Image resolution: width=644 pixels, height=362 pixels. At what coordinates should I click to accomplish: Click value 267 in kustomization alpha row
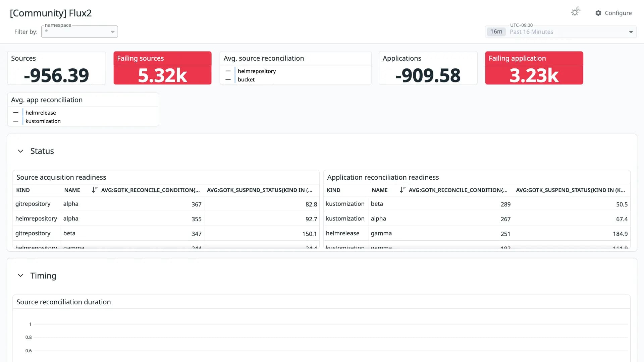point(505,219)
